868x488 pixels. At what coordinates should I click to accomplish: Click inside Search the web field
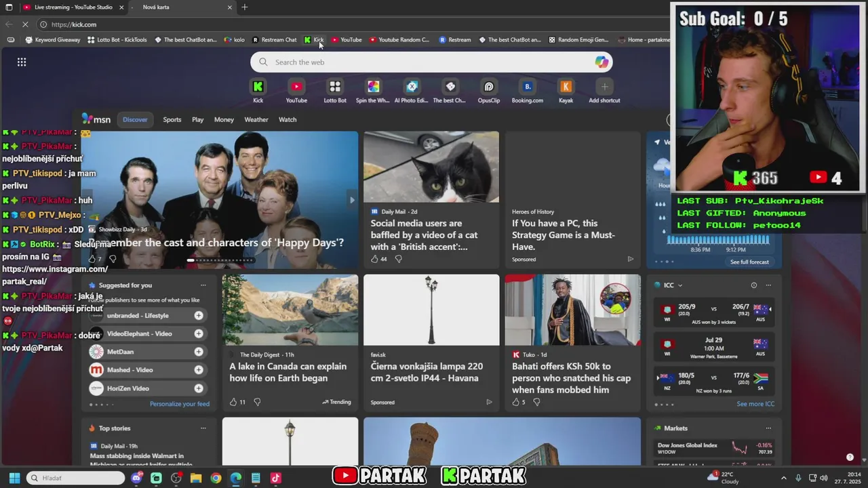431,62
